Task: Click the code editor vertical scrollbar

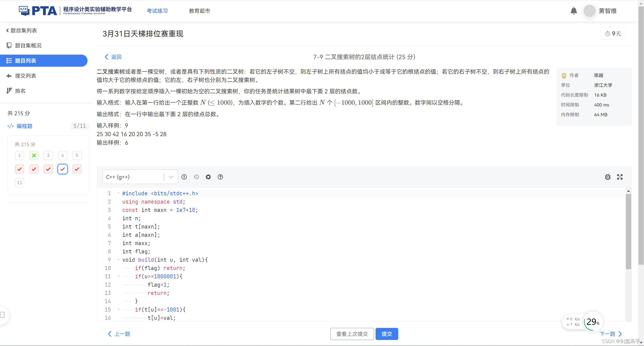Action: 628,232
